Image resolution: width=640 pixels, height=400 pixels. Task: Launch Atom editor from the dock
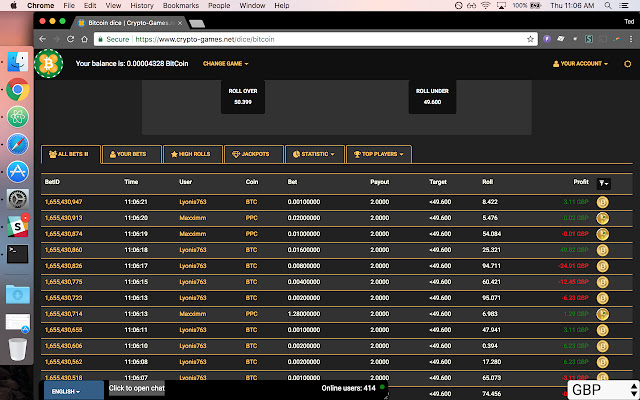18,117
